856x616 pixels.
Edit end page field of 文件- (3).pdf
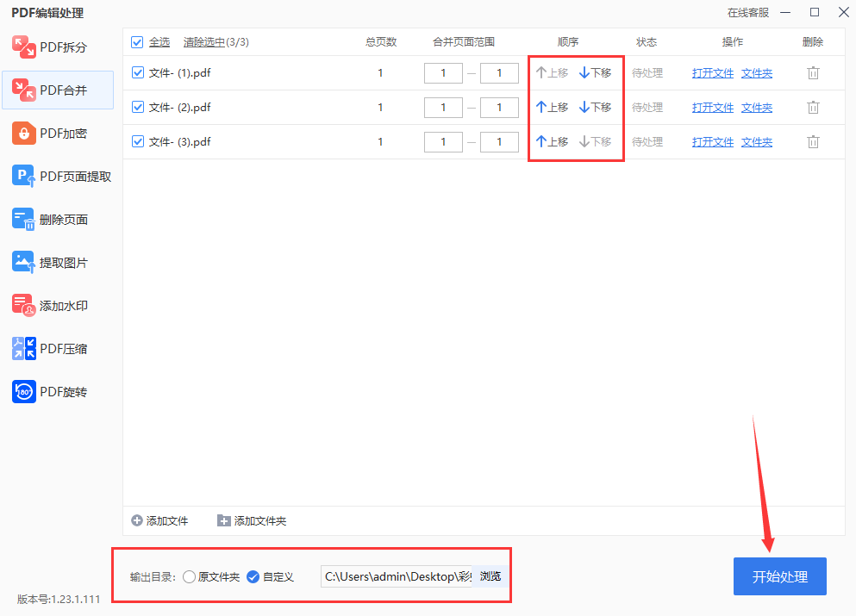pyautogui.click(x=499, y=141)
